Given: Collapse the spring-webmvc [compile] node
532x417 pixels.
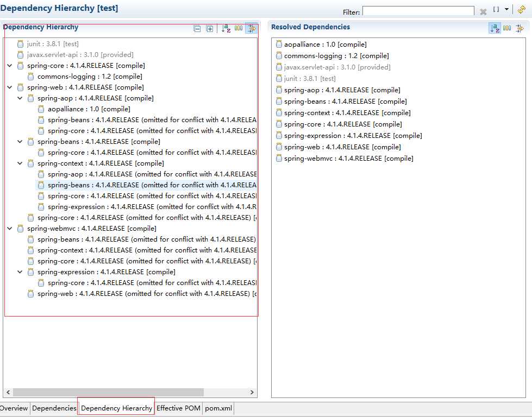Looking at the screenshot, I should [10, 228].
